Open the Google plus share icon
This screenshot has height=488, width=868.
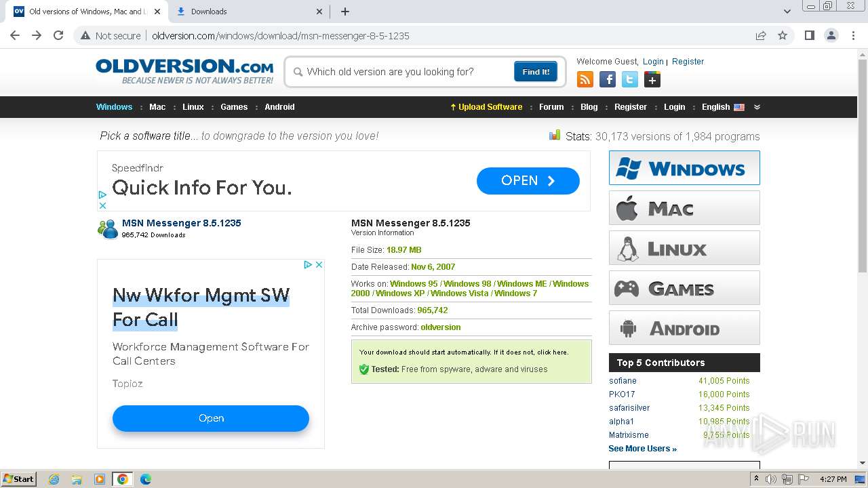(652, 80)
